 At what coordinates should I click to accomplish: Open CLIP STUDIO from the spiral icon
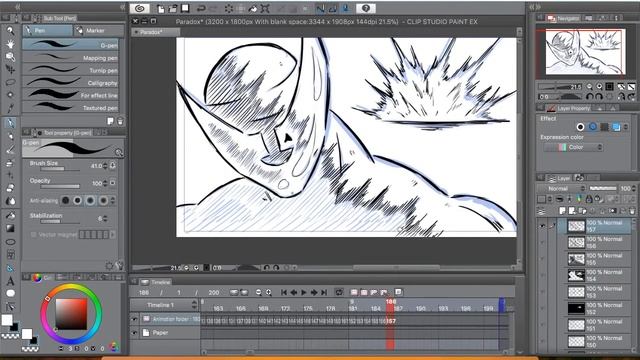tap(140, 8)
